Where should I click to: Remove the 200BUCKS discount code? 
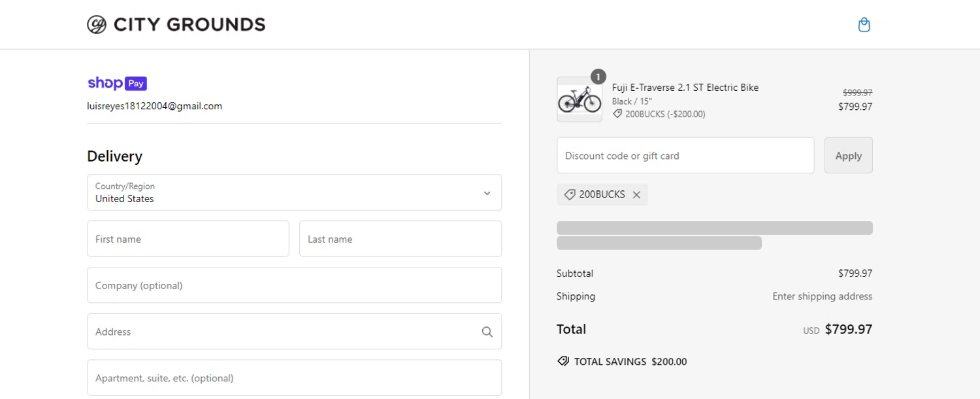point(636,195)
